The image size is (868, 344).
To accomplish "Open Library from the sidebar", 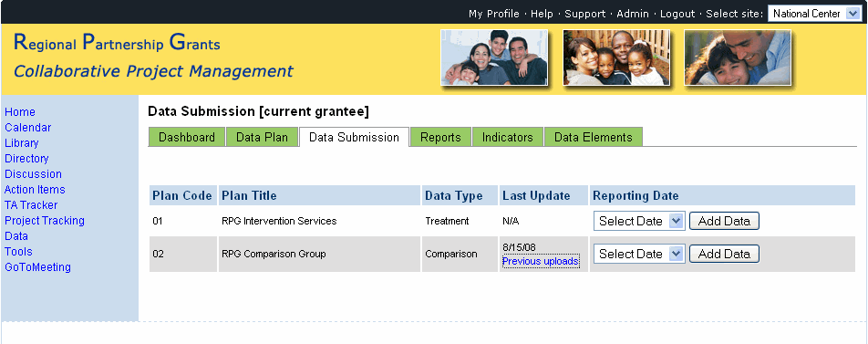I will pos(22,143).
